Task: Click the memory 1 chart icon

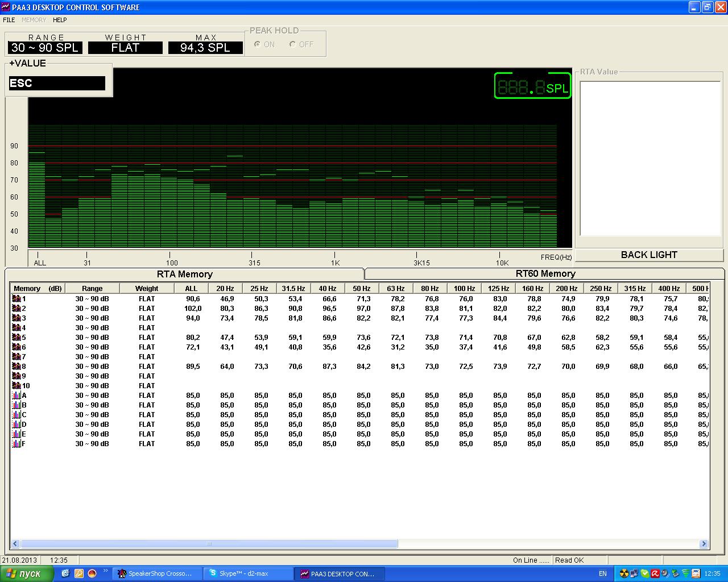Action: tap(16, 299)
